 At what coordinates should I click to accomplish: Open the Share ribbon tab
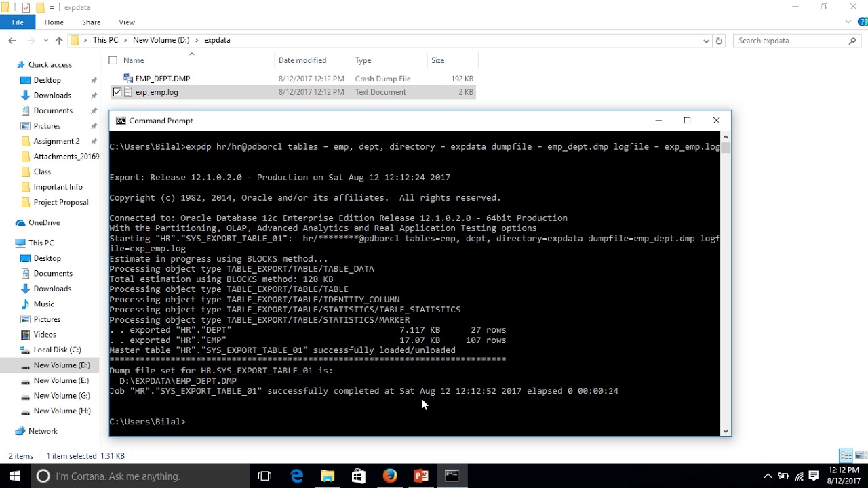(91, 22)
